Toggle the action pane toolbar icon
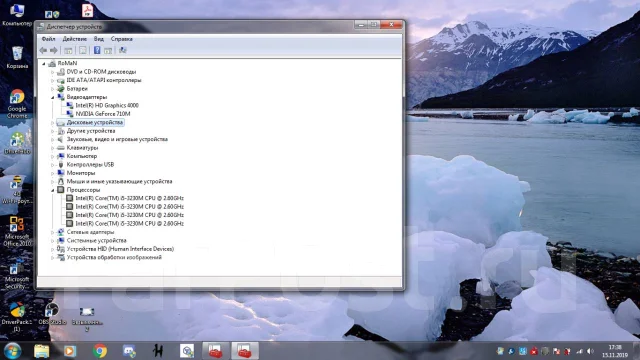 point(108,50)
